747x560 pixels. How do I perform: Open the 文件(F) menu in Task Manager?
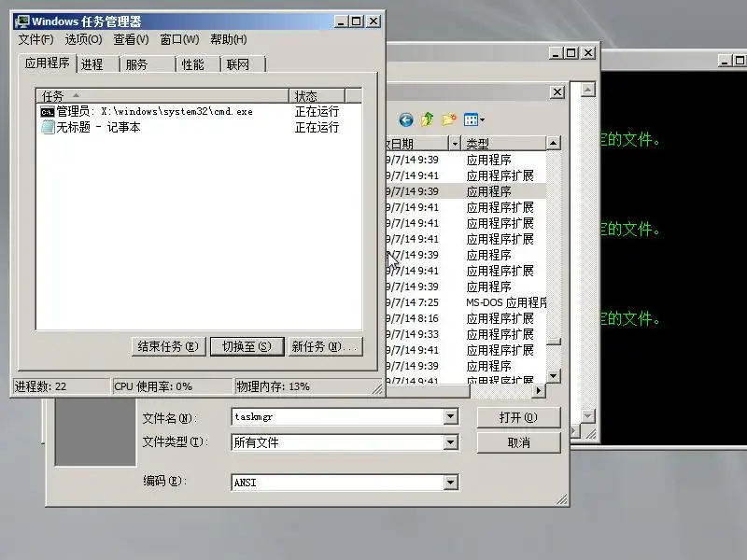(x=35, y=39)
